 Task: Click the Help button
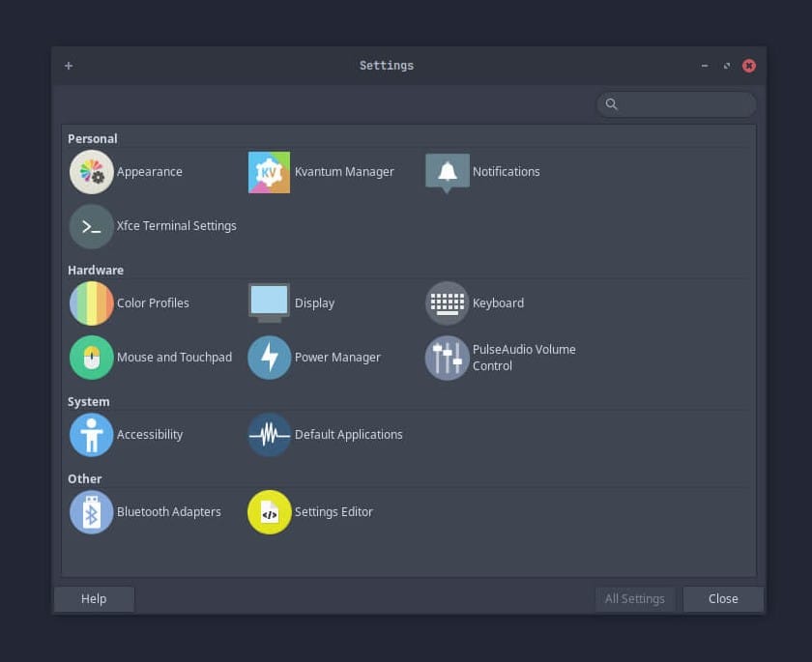(93, 598)
